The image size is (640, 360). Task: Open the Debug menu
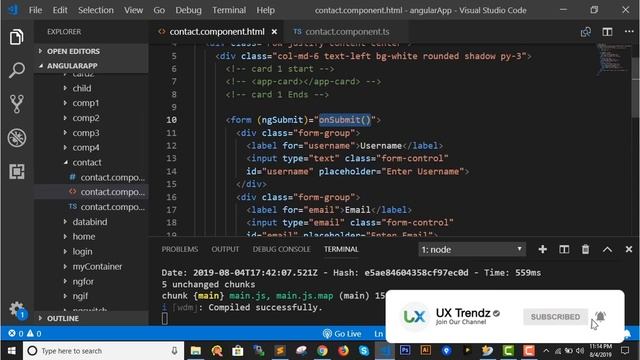pyautogui.click(x=189, y=10)
